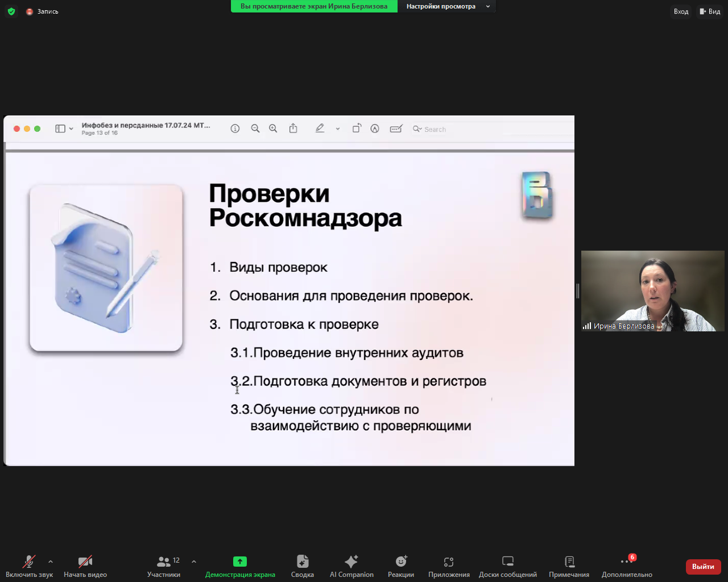This screenshot has width=728, height=582.
Task: Click the rotate page icon
Action: point(357,128)
